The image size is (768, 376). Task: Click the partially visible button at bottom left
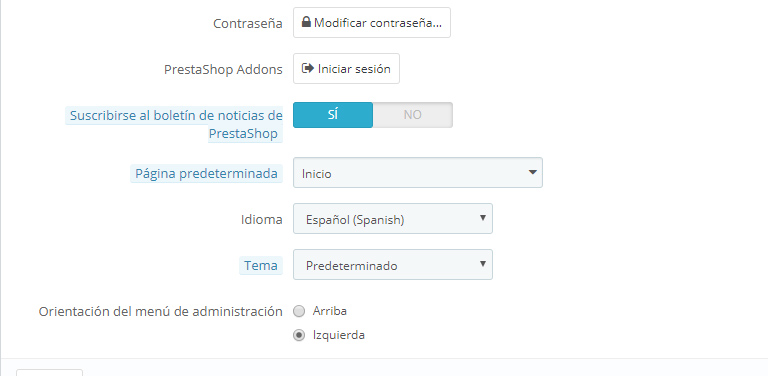click(49, 373)
